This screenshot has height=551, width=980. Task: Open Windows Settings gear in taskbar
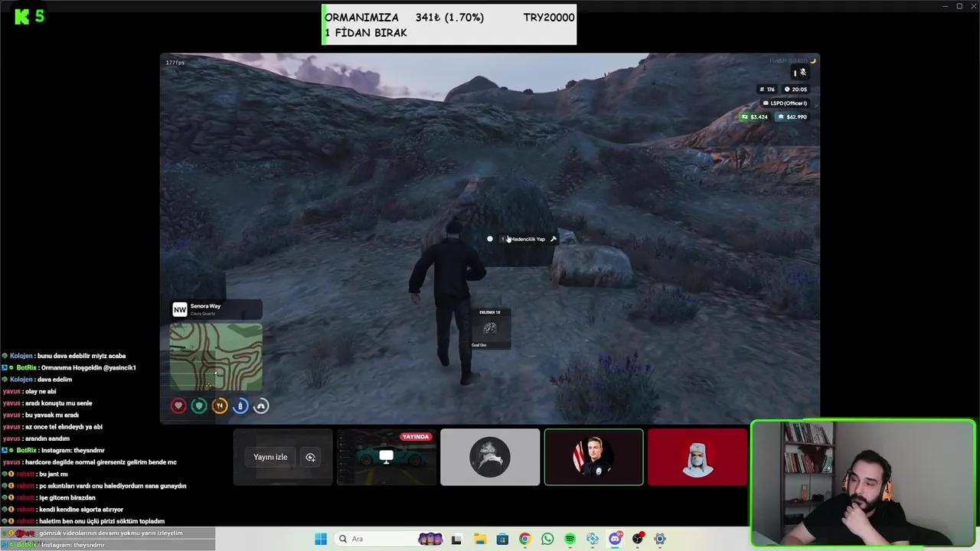point(660,540)
